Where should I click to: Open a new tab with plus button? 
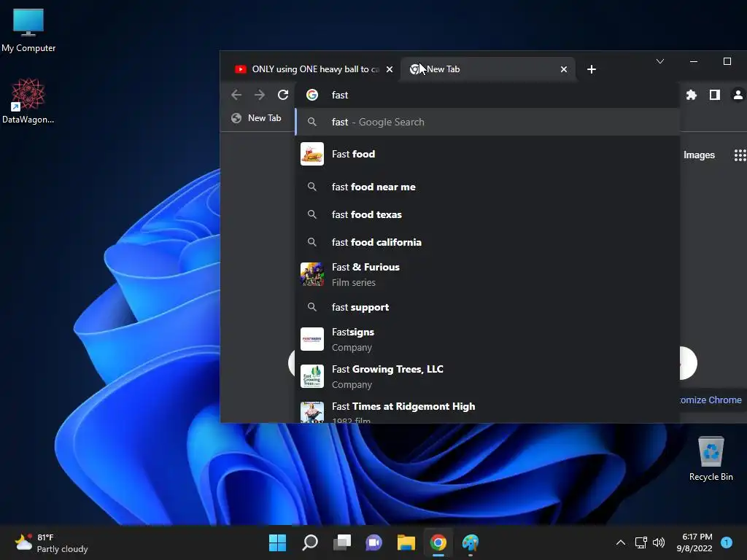[x=591, y=69]
